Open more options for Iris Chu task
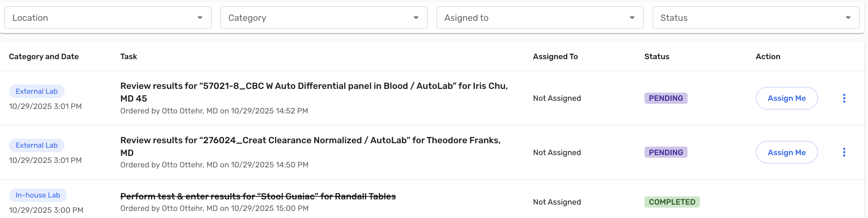 [x=844, y=98]
